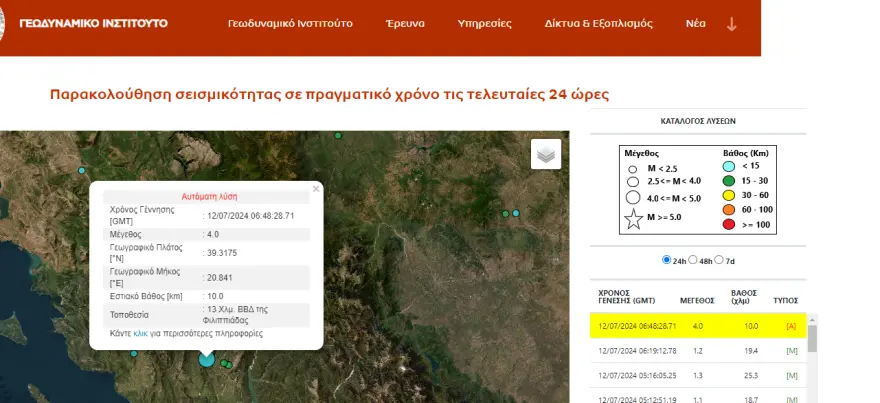
Task: Select the 48h time range radio button
Action: coord(693,260)
